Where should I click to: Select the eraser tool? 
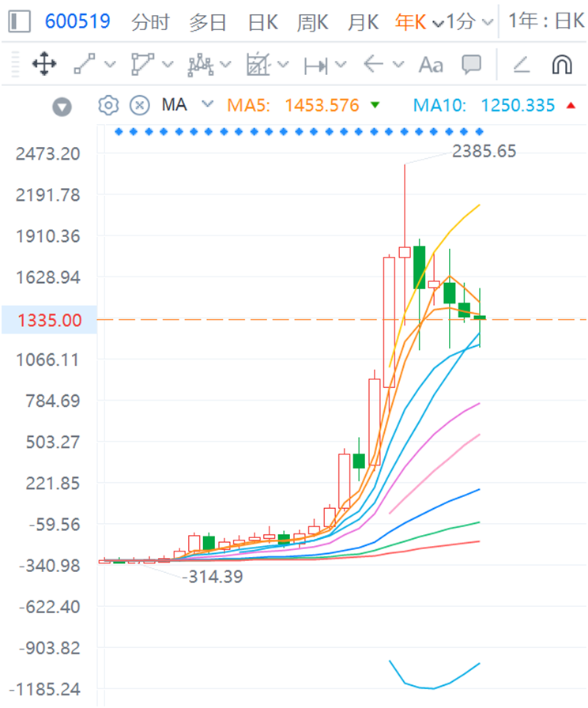pos(522,65)
